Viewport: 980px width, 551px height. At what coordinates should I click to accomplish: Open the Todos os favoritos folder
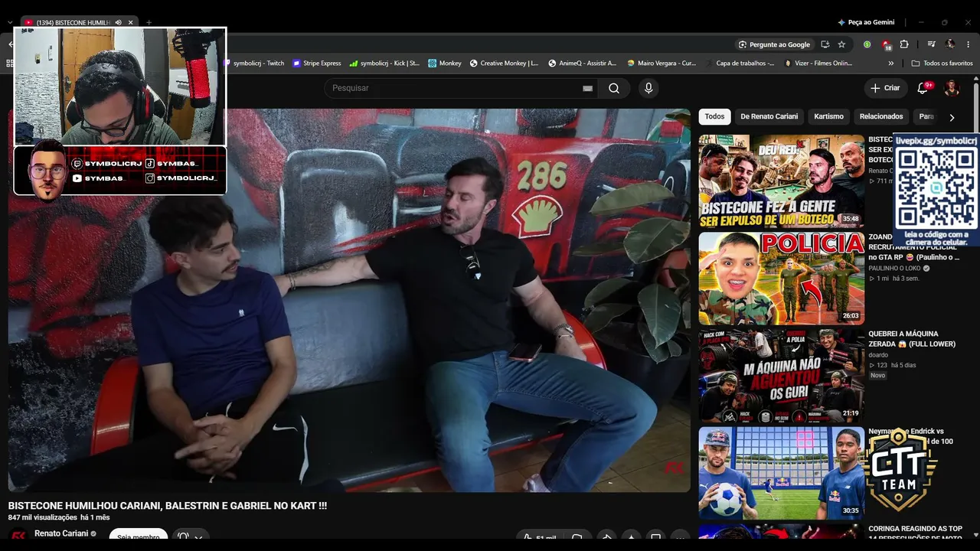coord(942,64)
